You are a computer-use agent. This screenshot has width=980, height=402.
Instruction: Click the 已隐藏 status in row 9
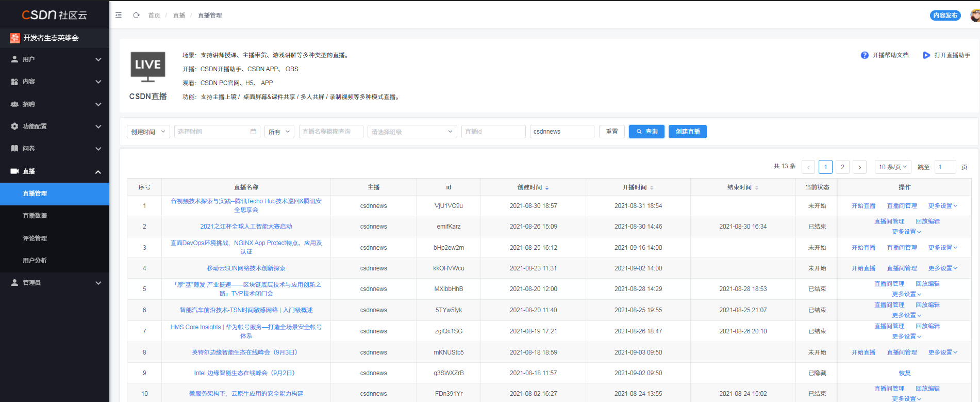tap(817, 373)
